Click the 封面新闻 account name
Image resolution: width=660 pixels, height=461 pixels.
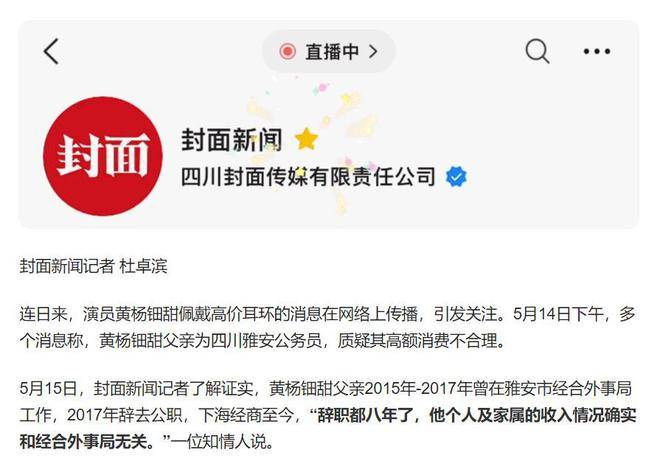[232, 140]
